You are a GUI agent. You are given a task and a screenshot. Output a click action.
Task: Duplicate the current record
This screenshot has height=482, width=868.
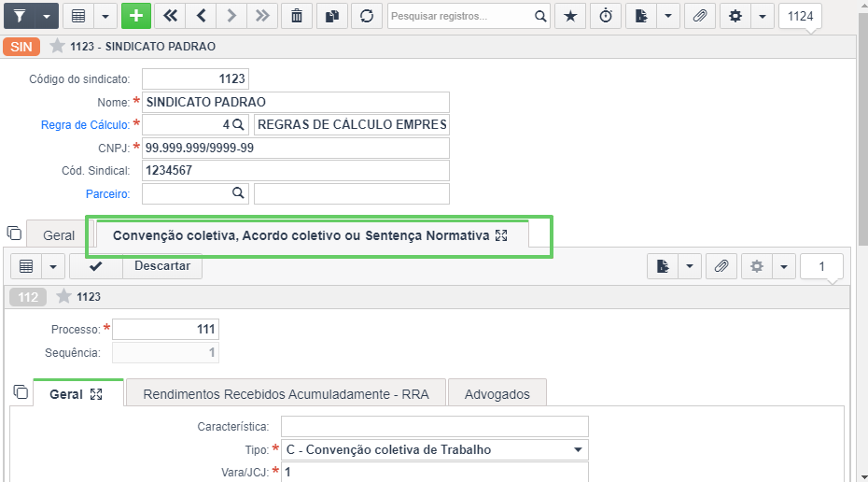coord(331,16)
